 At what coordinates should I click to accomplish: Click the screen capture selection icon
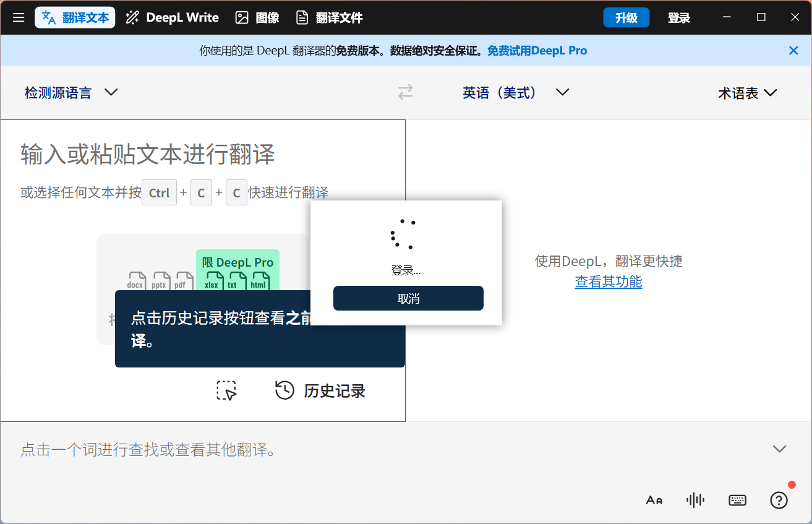point(226,390)
